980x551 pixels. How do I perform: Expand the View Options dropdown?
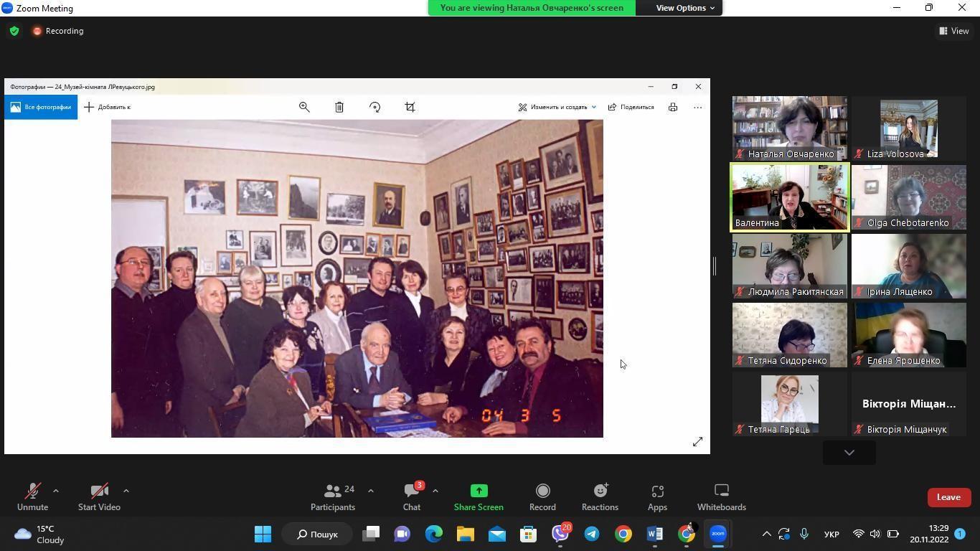[x=685, y=8]
